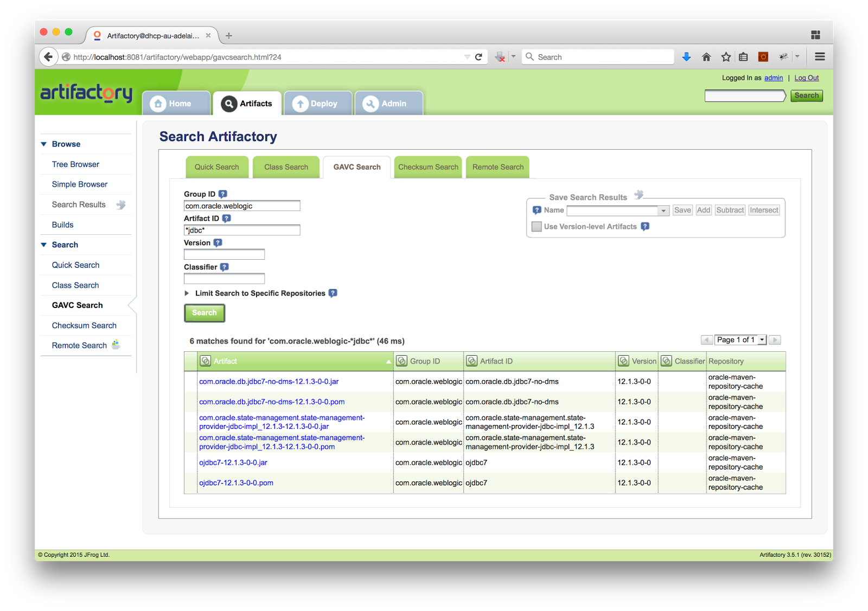868x611 pixels.
Task: Open the admin user profile link
Action: point(774,78)
